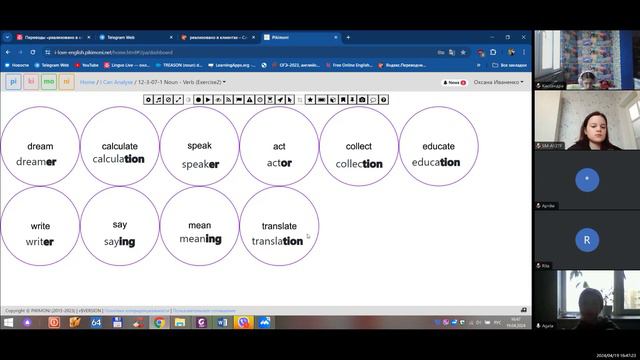Screen dimensions: 640x360
Task: Click the crossed-circle toolbar icon
Action: coord(168,100)
